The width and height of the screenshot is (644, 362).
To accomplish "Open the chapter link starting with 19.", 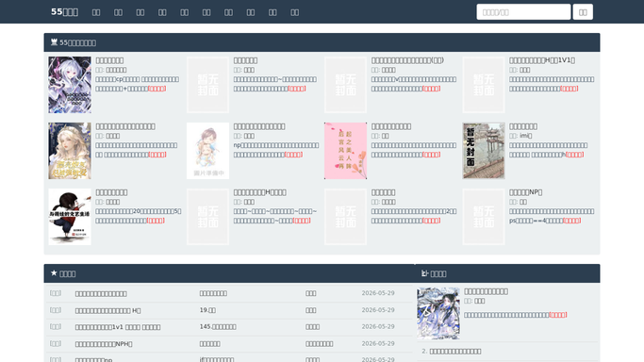I will pos(207,310).
